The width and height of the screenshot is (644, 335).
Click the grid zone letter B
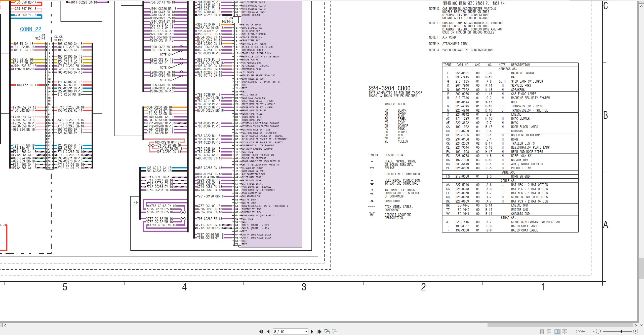point(606,115)
